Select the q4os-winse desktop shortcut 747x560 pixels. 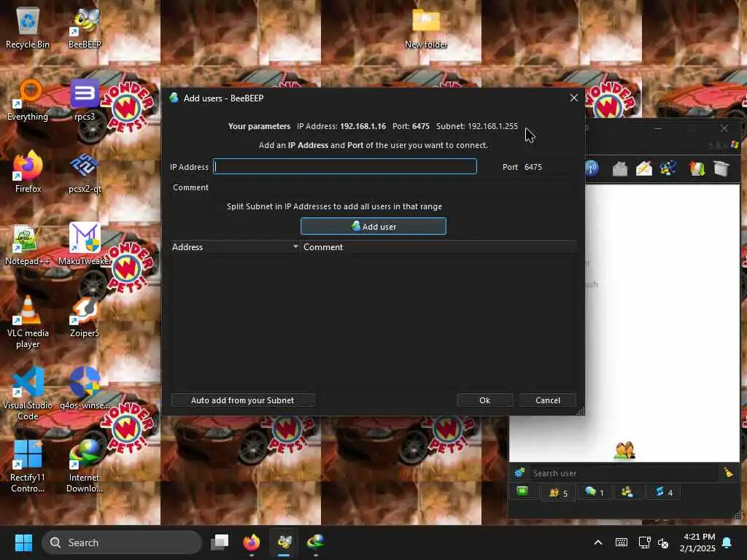(x=85, y=389)
